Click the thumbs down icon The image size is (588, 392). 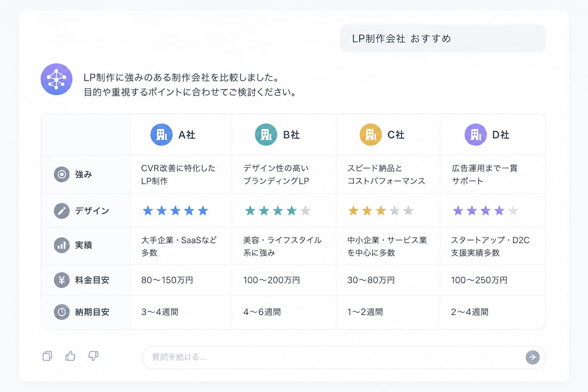pos(93,356)
